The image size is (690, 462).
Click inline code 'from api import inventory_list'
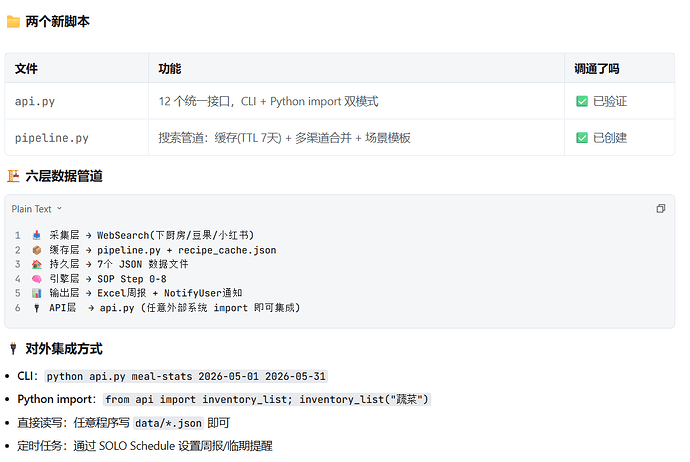[267, 400]
